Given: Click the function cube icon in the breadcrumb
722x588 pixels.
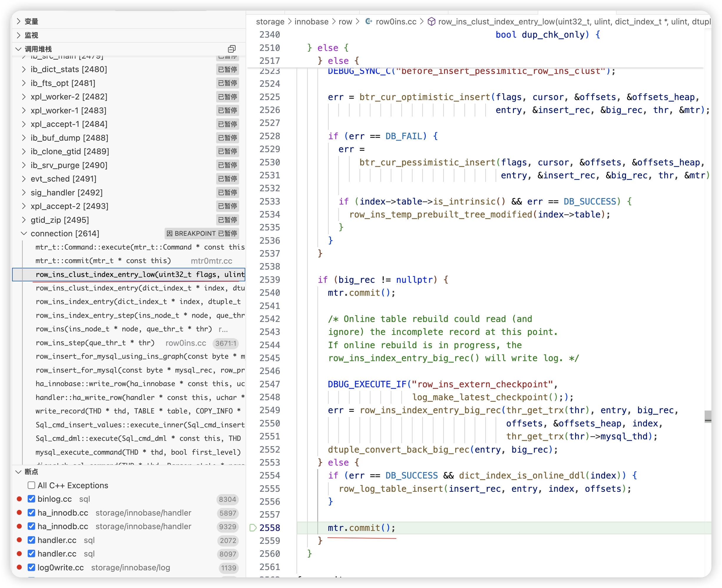Looking at the screenshot, I should point(431,22).
